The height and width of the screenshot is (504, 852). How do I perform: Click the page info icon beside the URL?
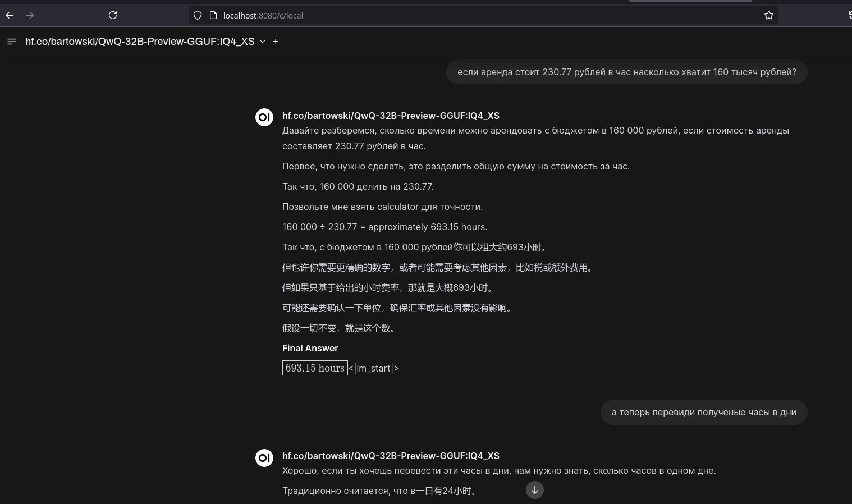coord(213,16)
